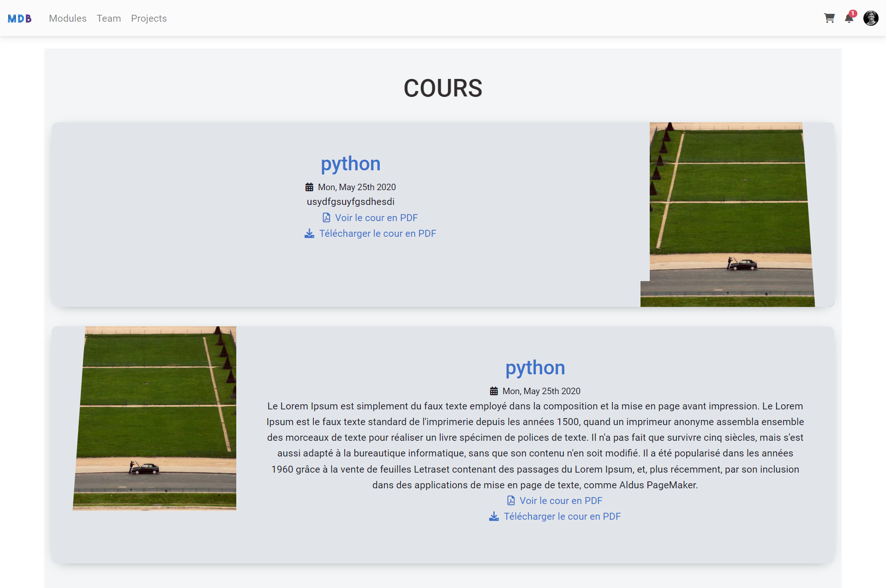This screenshot has width=886, height=588.
Task: Open the notifications bell
Action: tap(849, 19)
